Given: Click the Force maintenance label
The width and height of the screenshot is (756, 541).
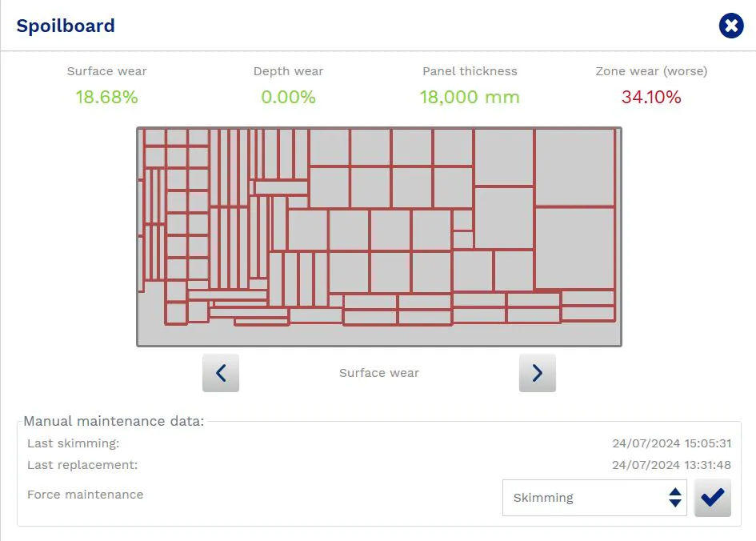Looking at the screenshot, I should coord(86,495).
